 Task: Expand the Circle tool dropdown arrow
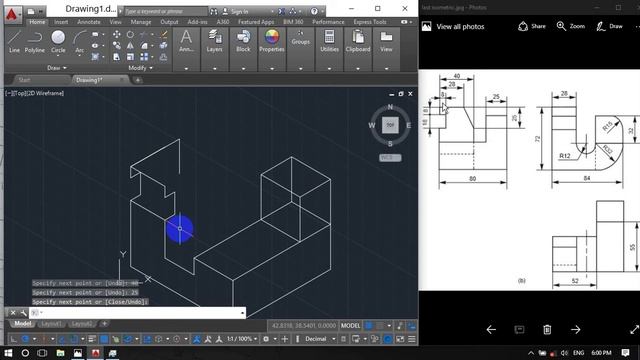point(58,56)
